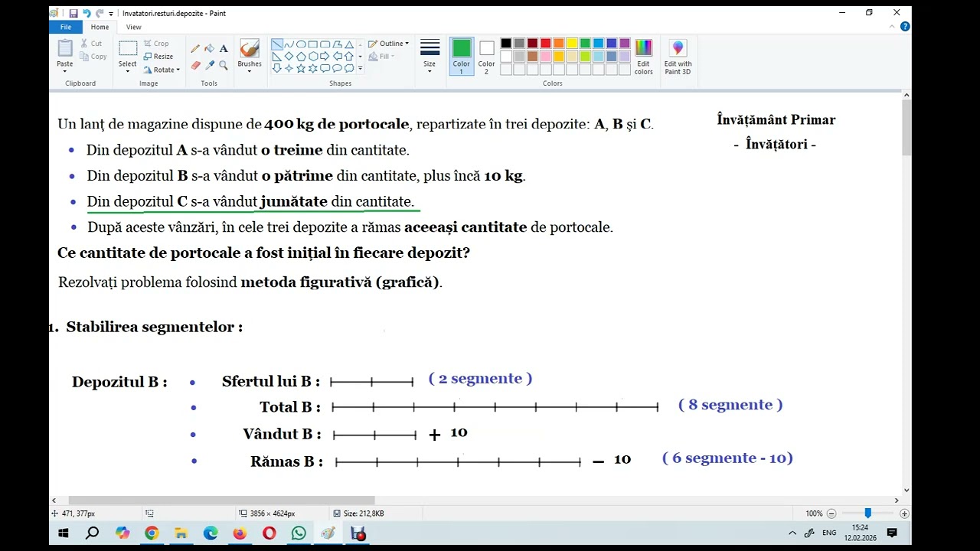Pick the red color swatch
The image size is (980, 551).
point(545,44)
